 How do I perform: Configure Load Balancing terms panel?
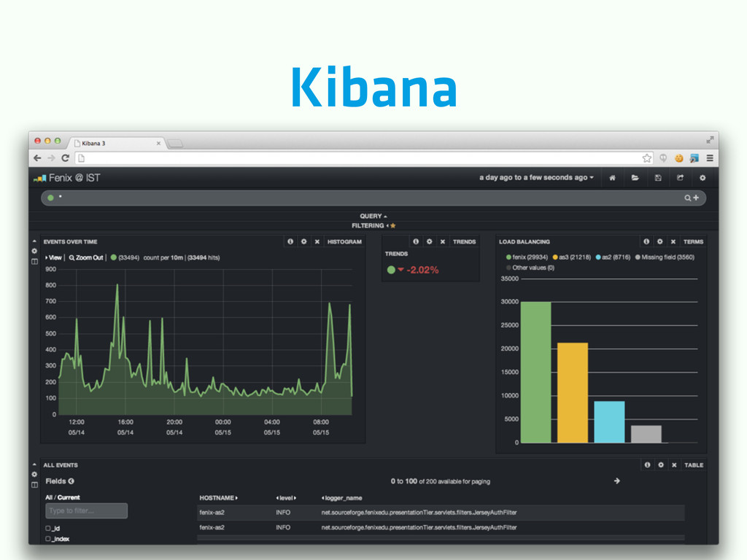click(659, 241)
